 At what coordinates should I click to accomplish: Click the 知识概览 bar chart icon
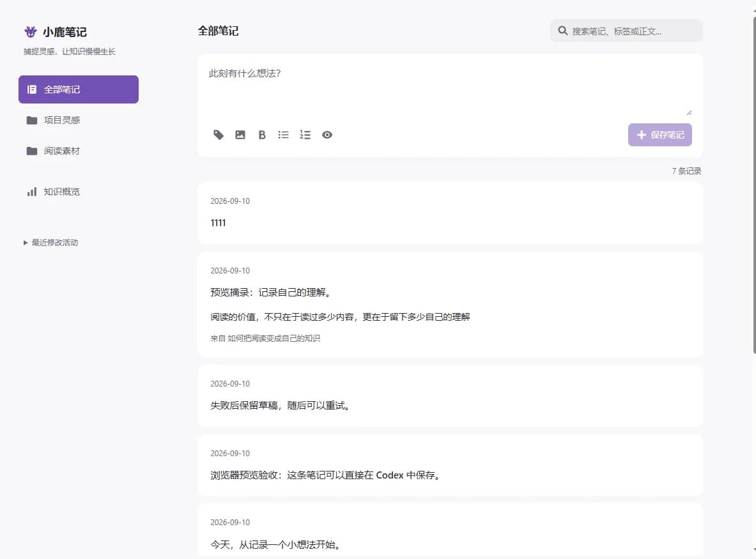coord(32,192)
